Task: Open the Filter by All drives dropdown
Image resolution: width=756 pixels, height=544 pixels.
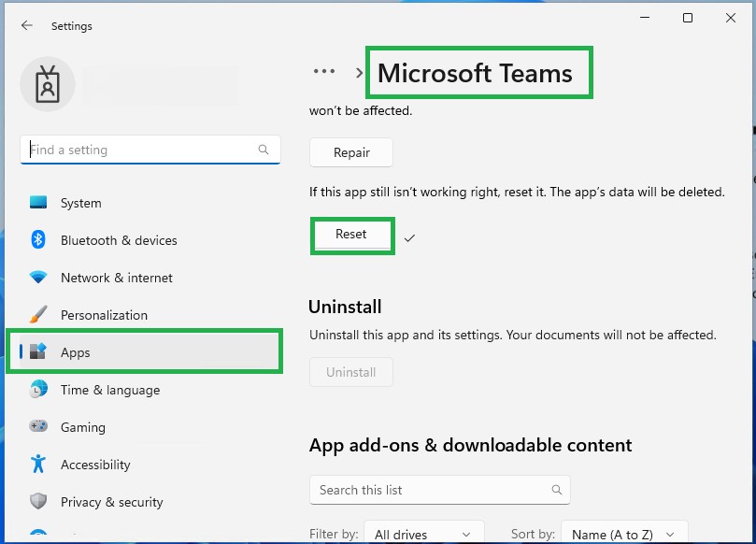Action: click(424, 534)
